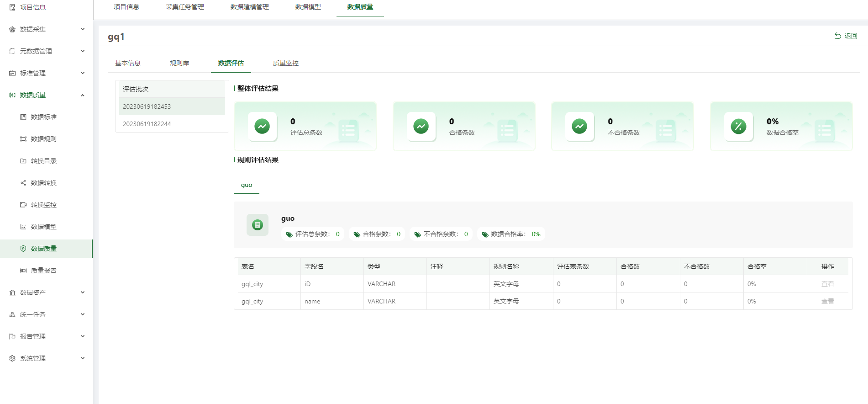Open 数据标准 in the sidebar
The image size is (868, 404).
coord(44,117)
